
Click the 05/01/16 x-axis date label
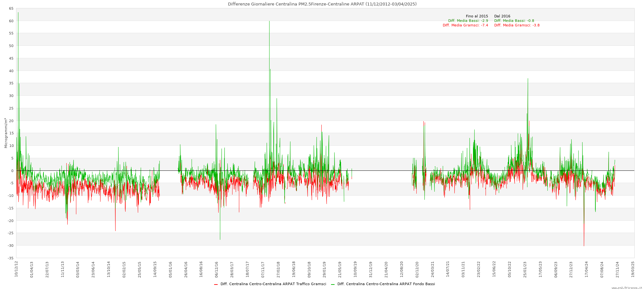pyautogui.click(x=170, y=269)
